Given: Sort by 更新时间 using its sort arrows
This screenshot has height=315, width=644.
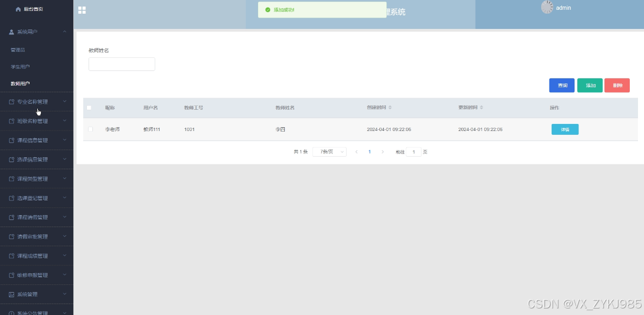Looking at the screenshot, I should [x=481, y=108].
